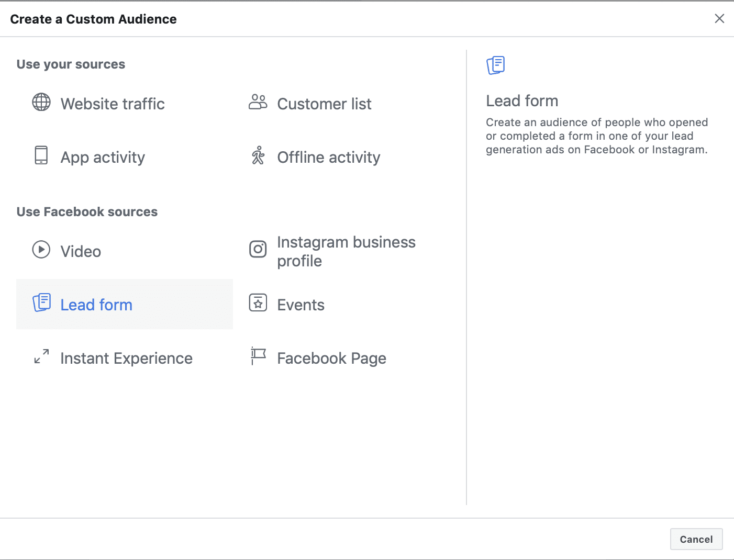Choose the highlighted Lead form label

click(96, 305)
